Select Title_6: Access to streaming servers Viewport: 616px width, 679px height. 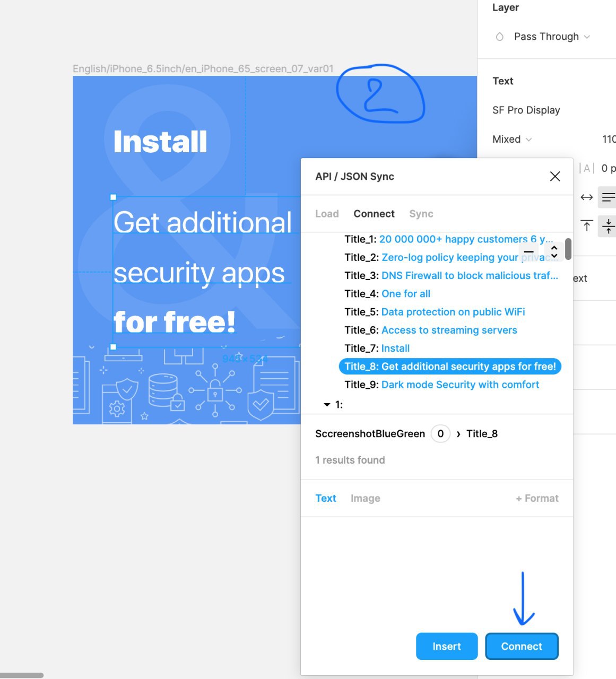(x=431, y=330)
